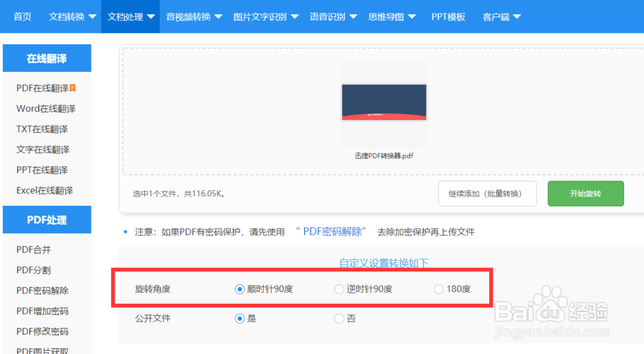Image resolution: width=644 pixels, height=354 pixels.
Task: Open PDF增加密码 in sidebar
Action: pyautogui.click(x=43, y=311)
